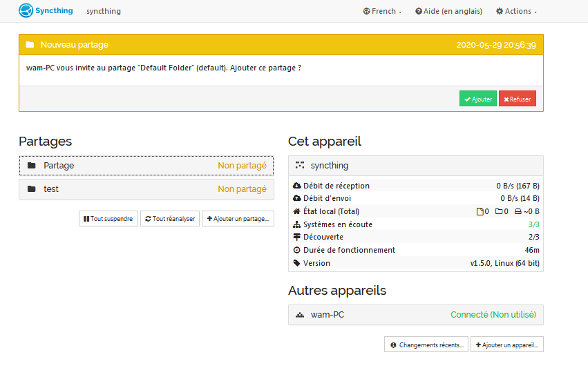Viewport: 588px width, 368px height.
Task: Click the globe icon next to French
Action: point(366,11)
